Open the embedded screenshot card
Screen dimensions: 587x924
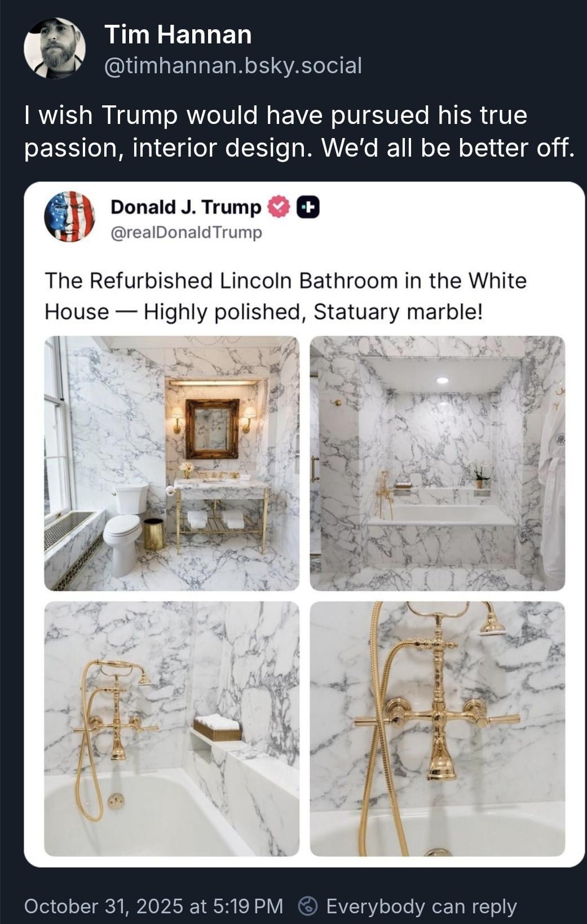[304, 525]
